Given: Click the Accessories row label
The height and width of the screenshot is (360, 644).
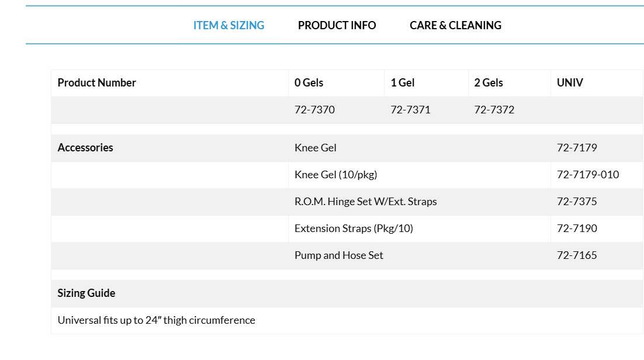Looking at the screenshot, I should (85, 148).
